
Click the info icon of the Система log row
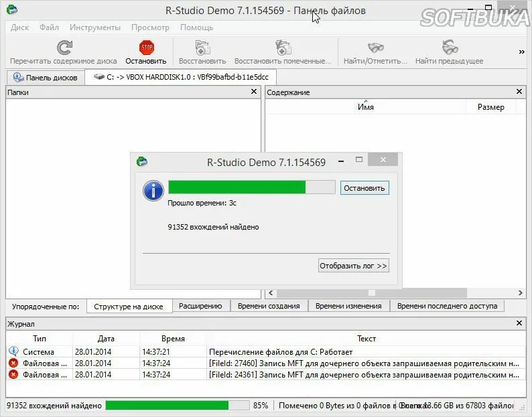click(x=13, y=351)
